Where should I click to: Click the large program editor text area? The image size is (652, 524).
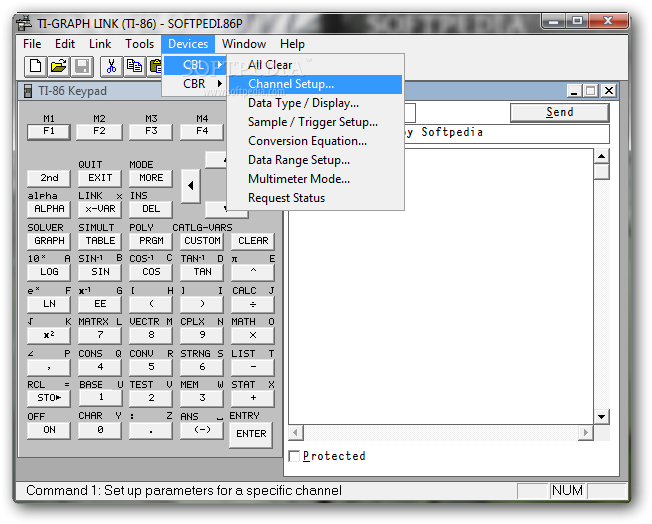(441, 286)
